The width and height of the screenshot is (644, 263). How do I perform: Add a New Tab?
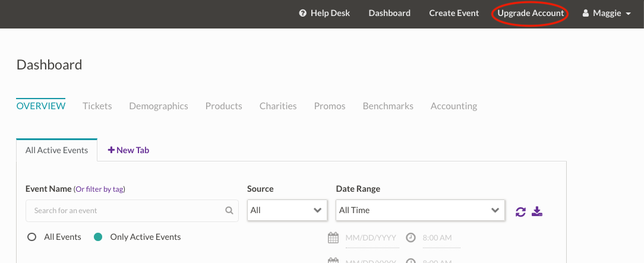128,150
